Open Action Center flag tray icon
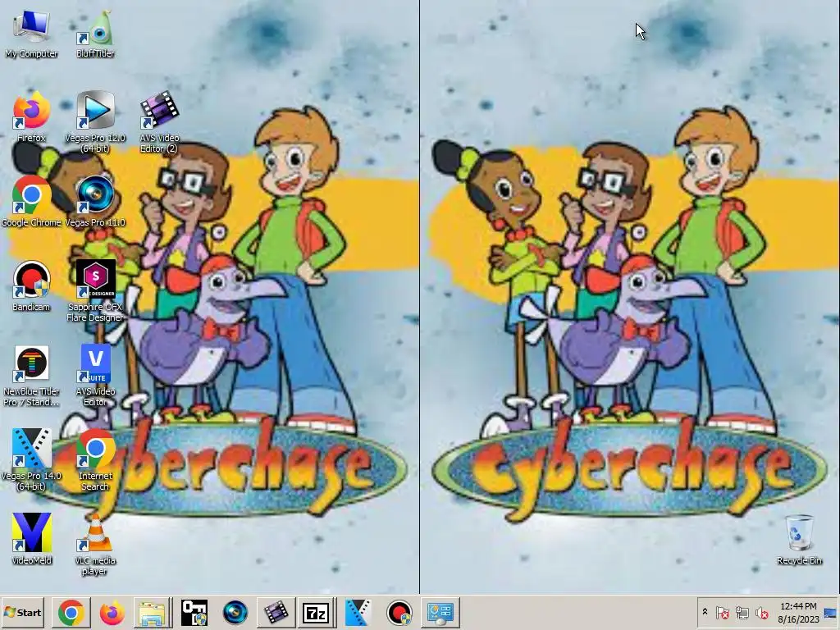 pyautogui.click(x=722, y=612)
